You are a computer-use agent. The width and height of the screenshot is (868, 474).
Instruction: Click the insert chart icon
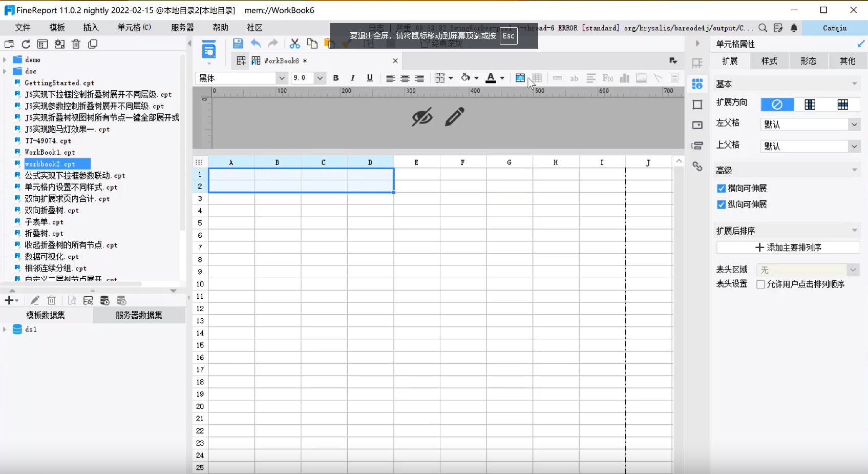tap(624, 78)
